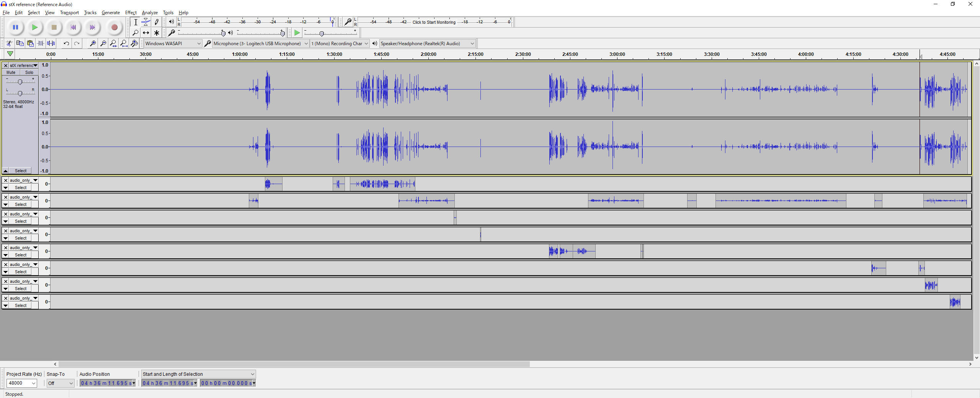Click the Redo arrow icon
The height and width of the screenshot is (398, 980).
pos(77,44)
